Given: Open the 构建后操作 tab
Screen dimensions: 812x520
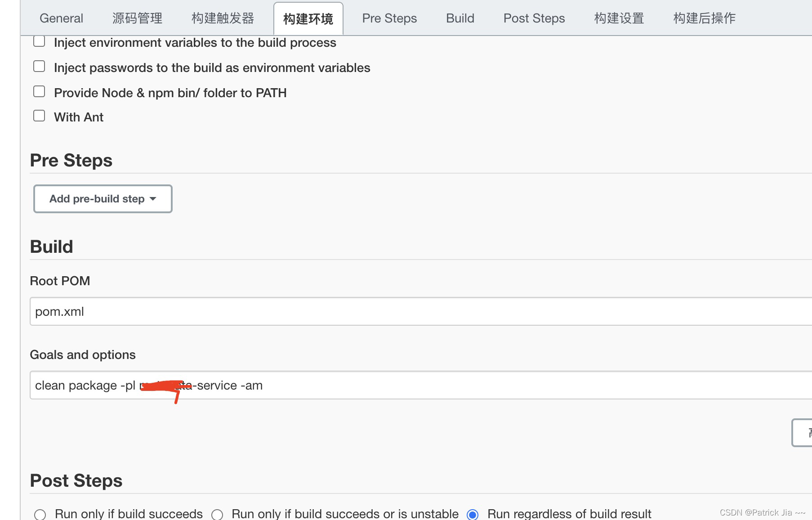Looking at the screenshot, I should [x=704, y=18].
